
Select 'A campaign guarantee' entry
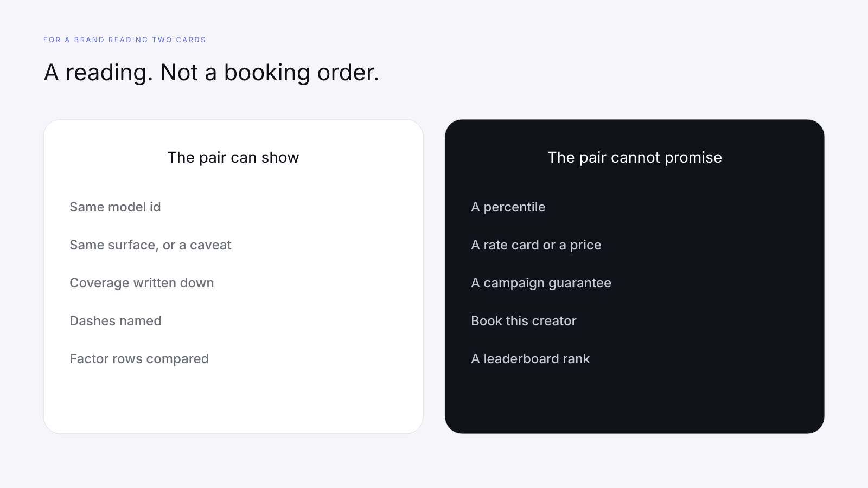coord(541,283)
